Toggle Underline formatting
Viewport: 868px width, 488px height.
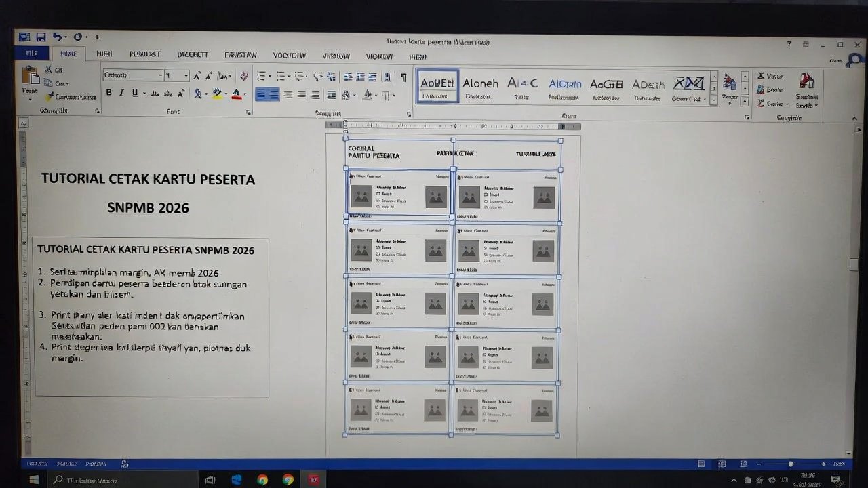tap(134, 94)
